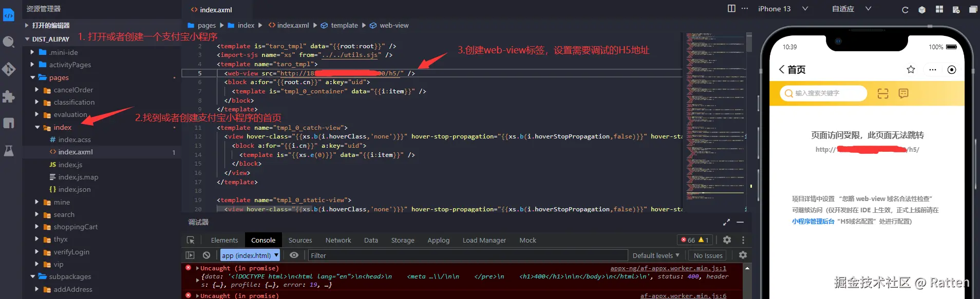The image size is (980, 299).
Task: Click the four-squares grid icon in simulator toolbar
Action: [x=939, y=9]
